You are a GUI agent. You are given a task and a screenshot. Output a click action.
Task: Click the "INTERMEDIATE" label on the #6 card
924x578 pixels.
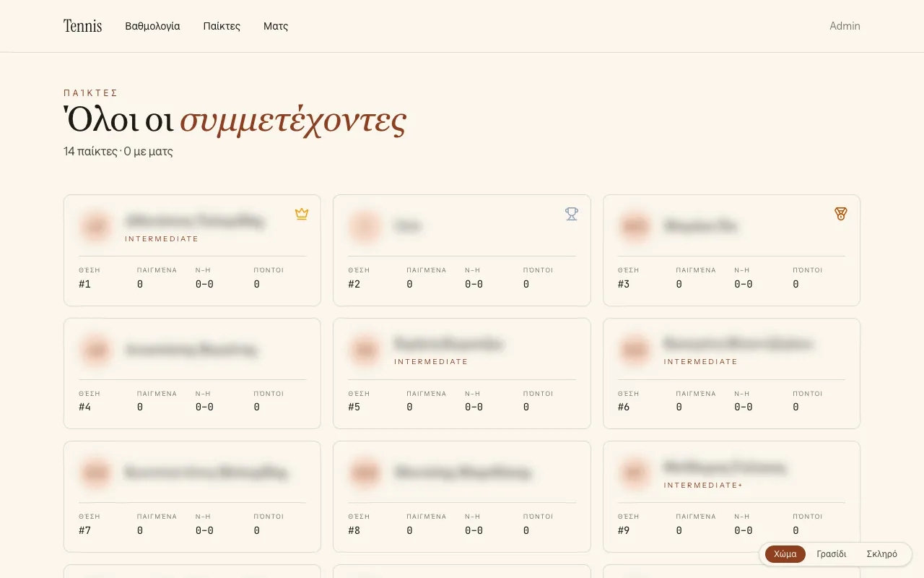[701, 361]
